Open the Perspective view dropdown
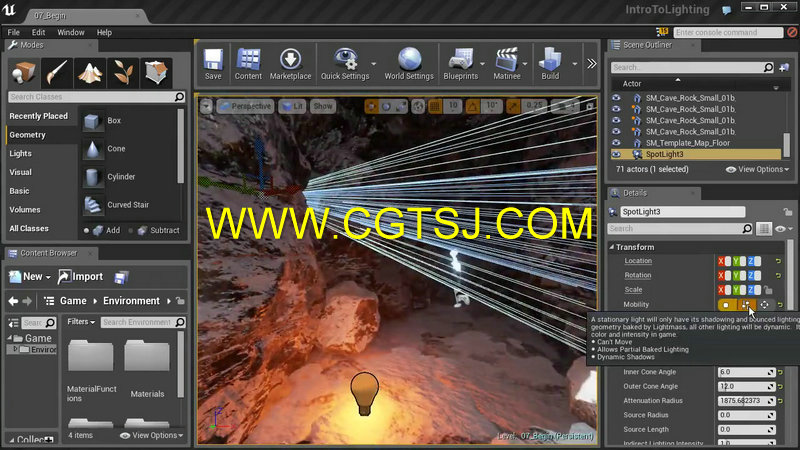The width and height of the screenshot is (800, 450). tap(245, 106)
